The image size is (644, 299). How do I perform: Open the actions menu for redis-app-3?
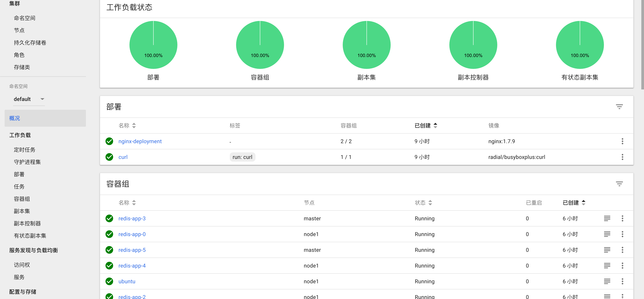(622, 218)
